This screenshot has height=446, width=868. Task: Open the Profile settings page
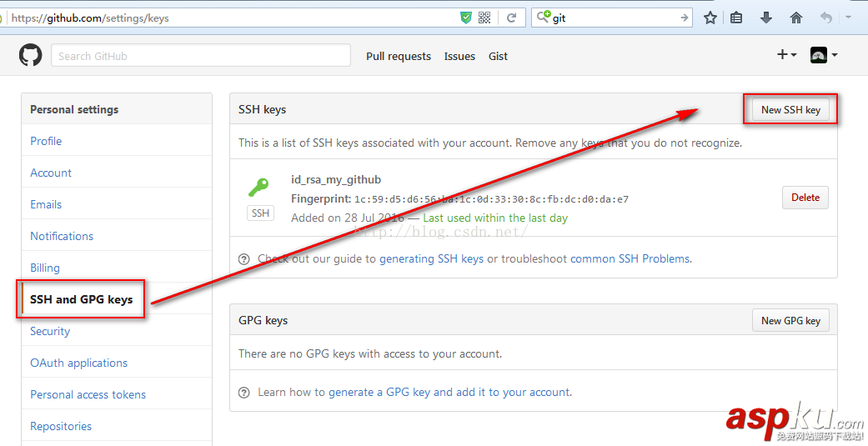46,141
